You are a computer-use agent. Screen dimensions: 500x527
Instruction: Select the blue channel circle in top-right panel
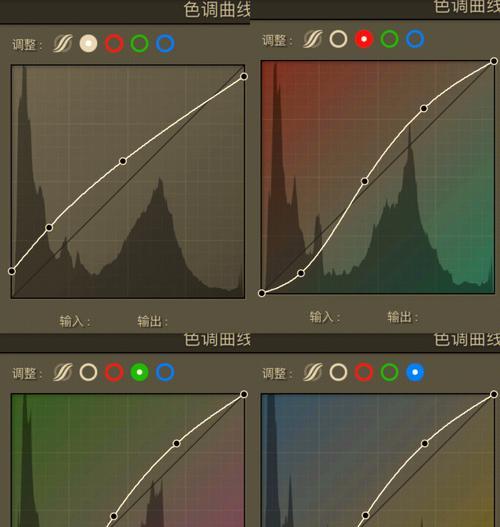click(415, 39)
